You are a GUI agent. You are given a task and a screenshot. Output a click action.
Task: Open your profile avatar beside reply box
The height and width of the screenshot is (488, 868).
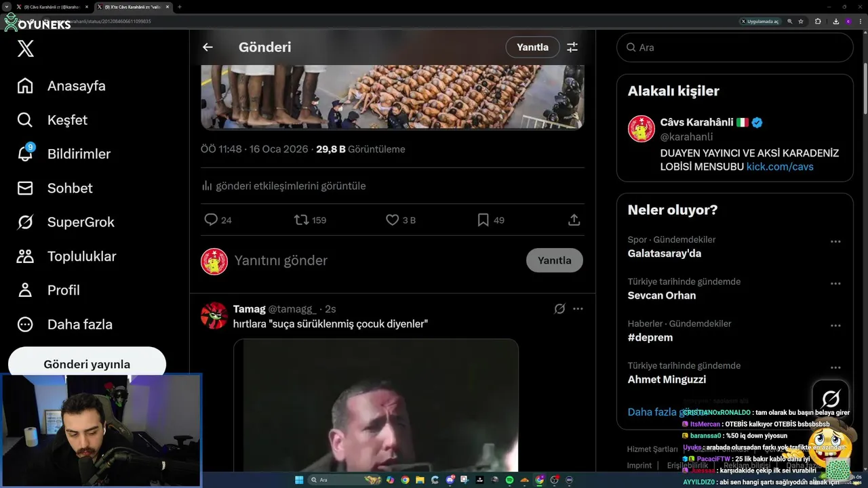214,261
